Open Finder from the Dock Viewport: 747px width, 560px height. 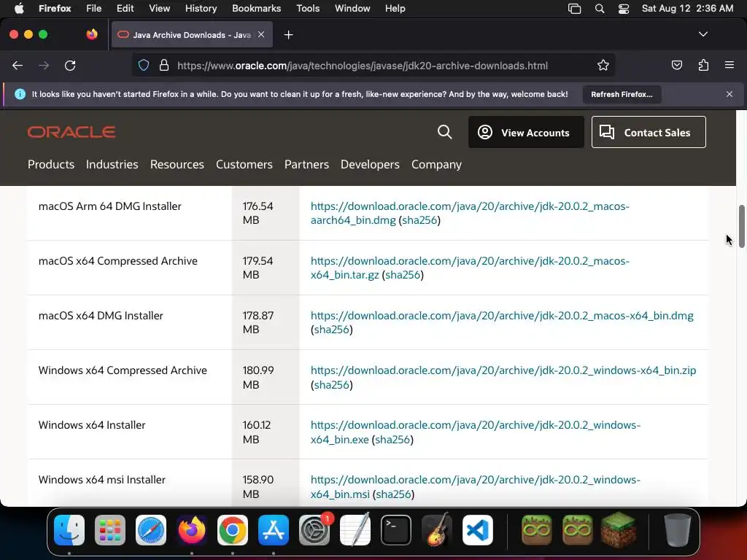pyautogui.click(x=69, y=529)
